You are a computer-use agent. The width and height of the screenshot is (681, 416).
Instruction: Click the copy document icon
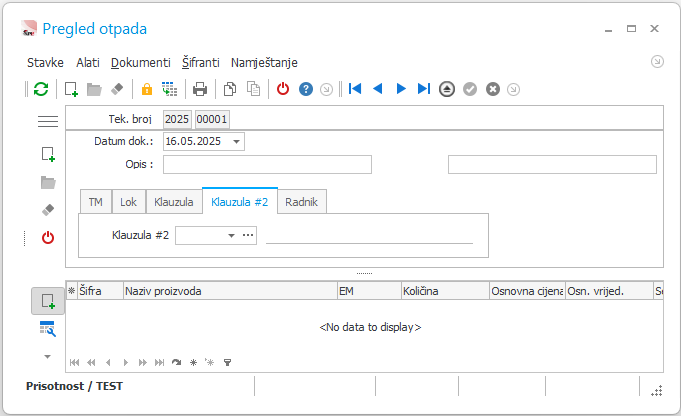click(x=230, y=89)
